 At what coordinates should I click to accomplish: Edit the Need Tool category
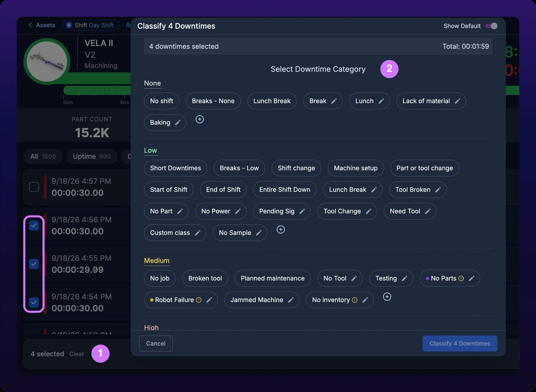[x=427, y=211]
